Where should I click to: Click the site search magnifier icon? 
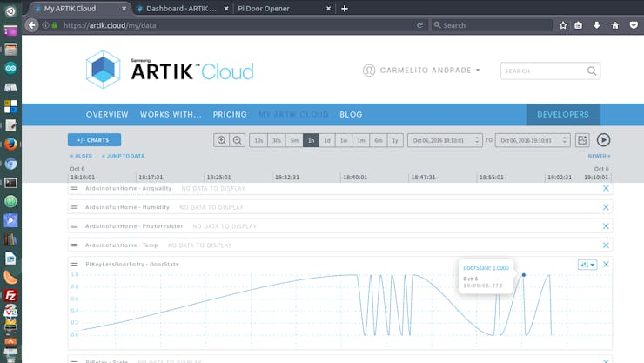(x=592, y=71)
